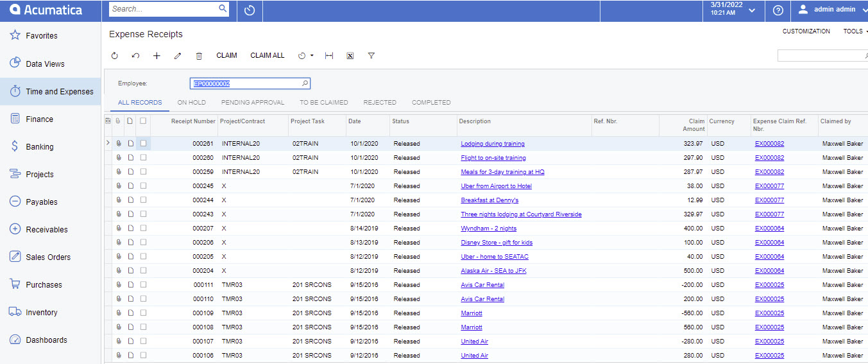Toggle the select-all checkbox in grid header
Screen dimensions: 868x364
143,121
